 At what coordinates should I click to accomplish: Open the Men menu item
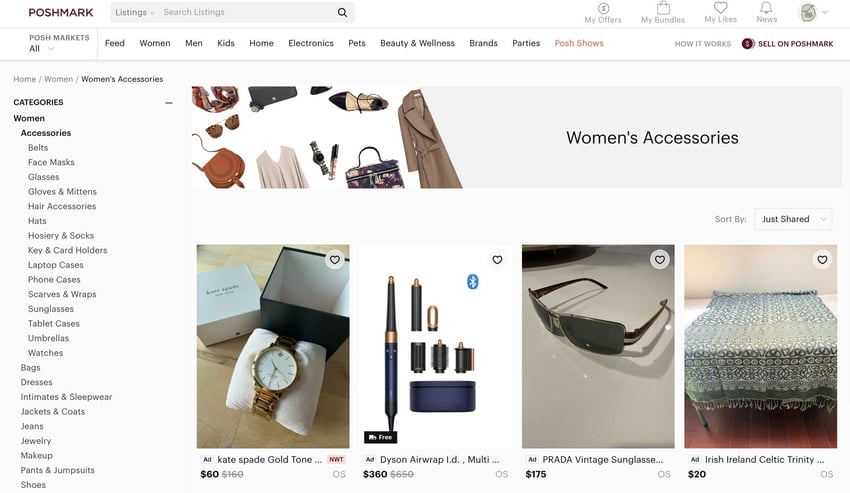(194, 43)
